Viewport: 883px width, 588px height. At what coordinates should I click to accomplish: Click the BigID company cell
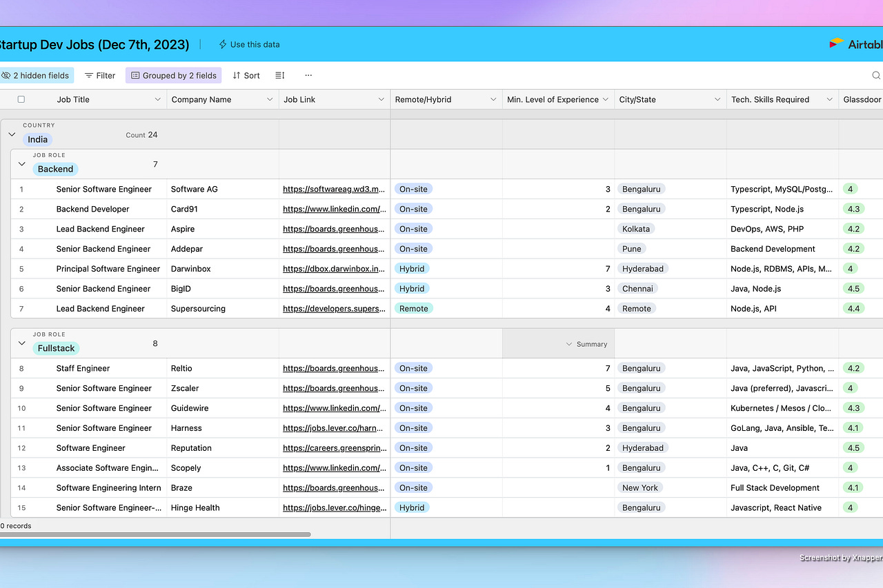223,289
